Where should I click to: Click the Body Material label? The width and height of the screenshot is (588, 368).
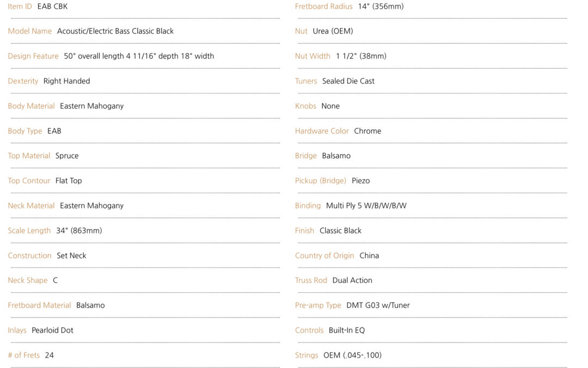[x=31, y=106]
